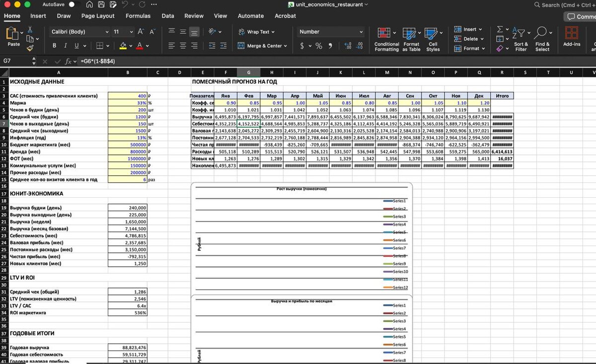Open the more commands ellipsis in title bar

pyautogui.click(x=153, y=4)
